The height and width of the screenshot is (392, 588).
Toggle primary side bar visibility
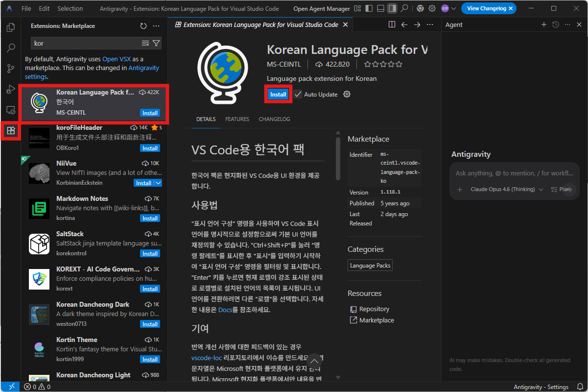click(369, 9)
